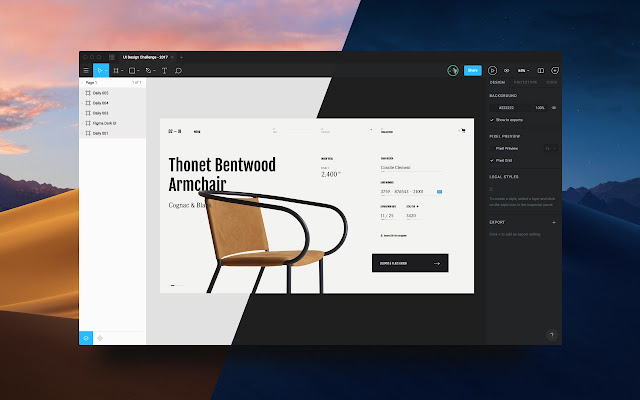Switch to the Code tab
Image resolution: width=640 pixels, height=400 pixels.
coord(551,82)
